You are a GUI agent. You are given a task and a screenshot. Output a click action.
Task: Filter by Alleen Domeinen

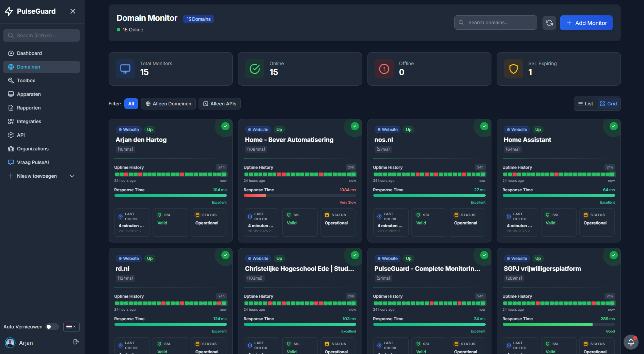point(169,104)
